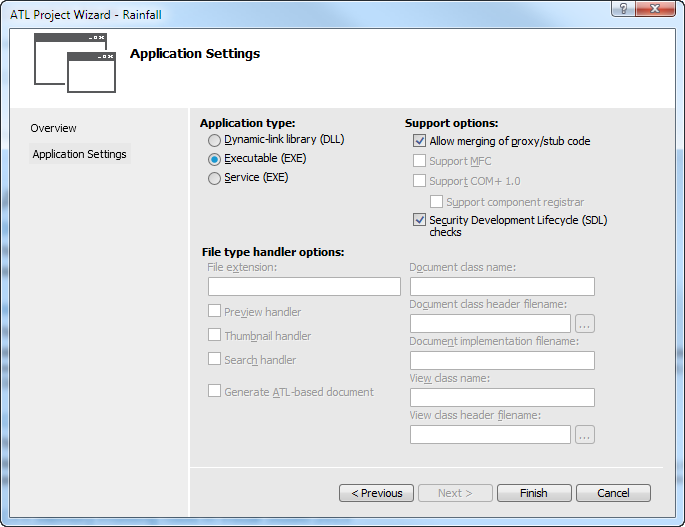Browse for view class header filename
This screenshot has width=685, height=527.
pyautogui.click(x=585, y=435)
